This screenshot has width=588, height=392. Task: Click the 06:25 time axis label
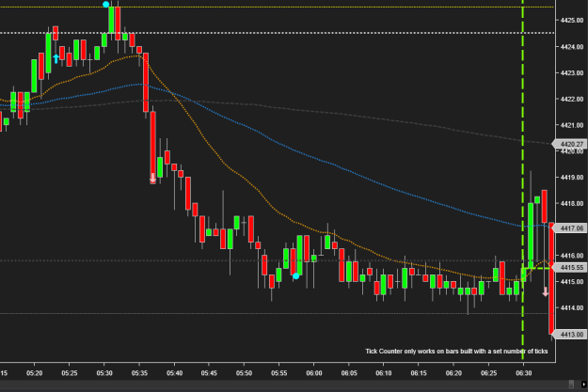[488, 373]
